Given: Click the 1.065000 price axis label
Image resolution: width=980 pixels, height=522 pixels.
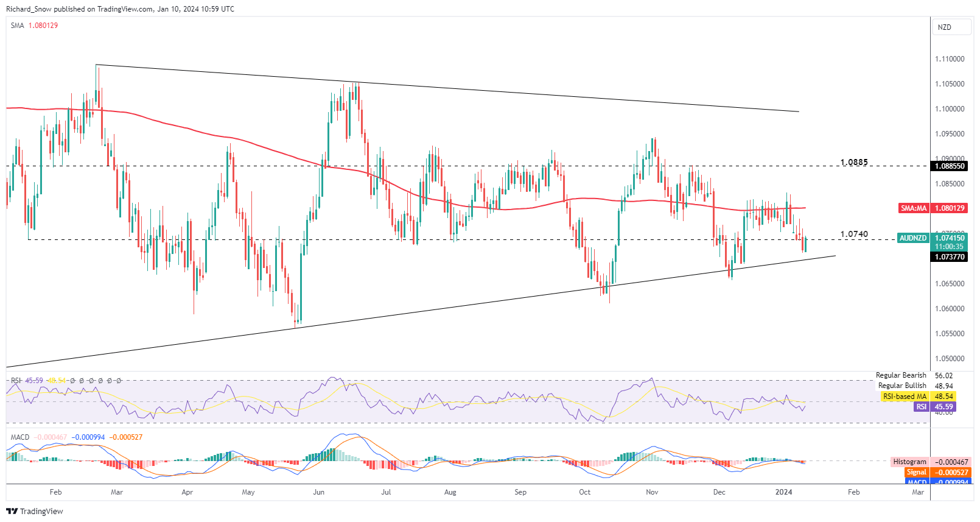Looking at the screenshot, I should 950,284.
